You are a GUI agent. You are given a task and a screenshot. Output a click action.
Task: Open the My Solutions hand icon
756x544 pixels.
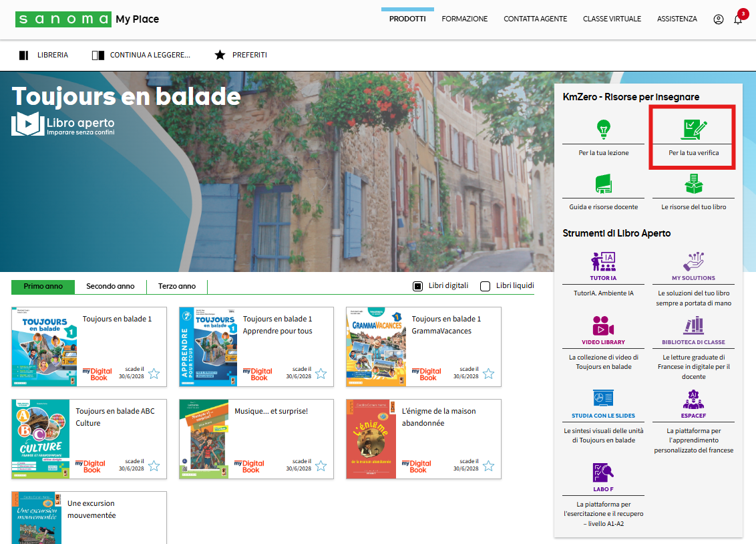click(x=694, y=261)
